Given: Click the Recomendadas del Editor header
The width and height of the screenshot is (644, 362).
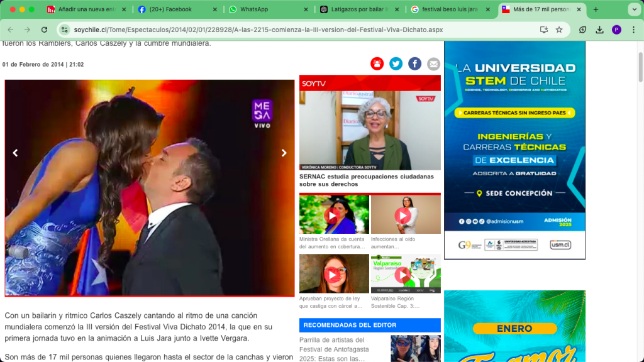Looking at the screenshot, I should (x=370, y=325).
